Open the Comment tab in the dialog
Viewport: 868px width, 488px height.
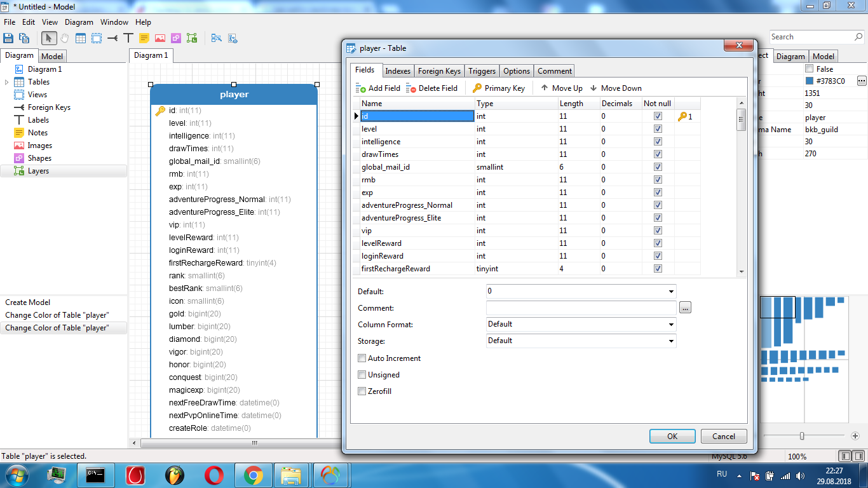(x=555, y=71)
